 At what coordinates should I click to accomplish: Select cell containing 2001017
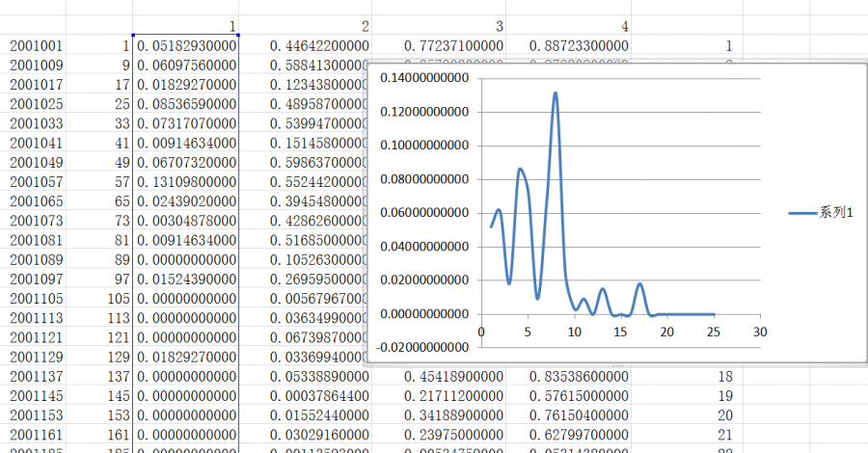33,84
